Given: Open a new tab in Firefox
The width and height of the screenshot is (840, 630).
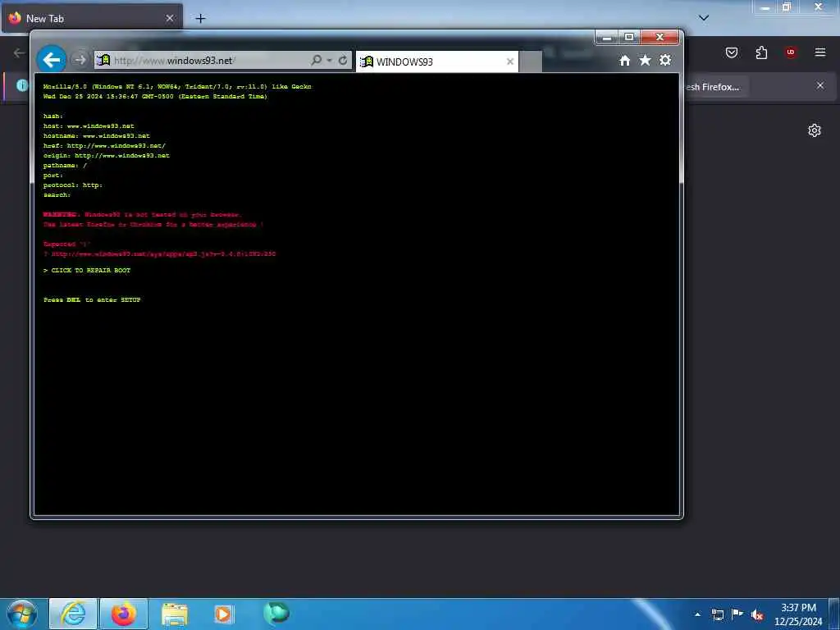Looking at the screenshot, I should (x=200, y=19).
